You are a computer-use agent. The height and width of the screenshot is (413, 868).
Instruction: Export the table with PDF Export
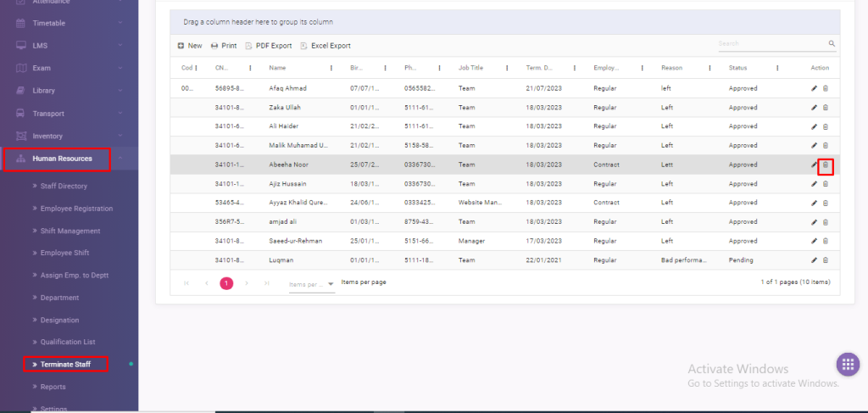coord(267,46)
